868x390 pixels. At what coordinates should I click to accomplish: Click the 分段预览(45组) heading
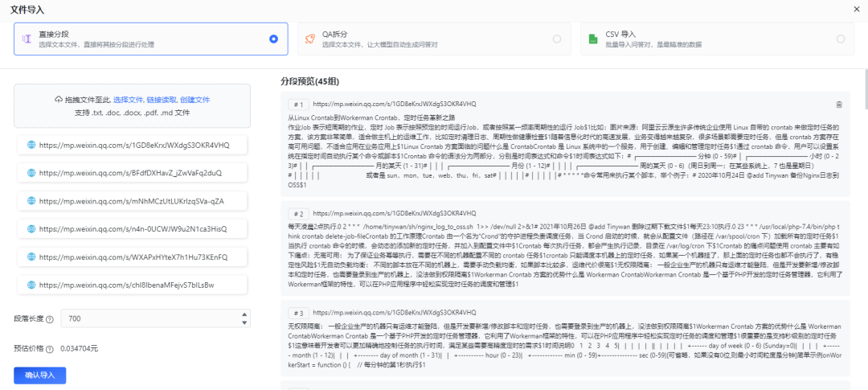click(x=310, y=81)
